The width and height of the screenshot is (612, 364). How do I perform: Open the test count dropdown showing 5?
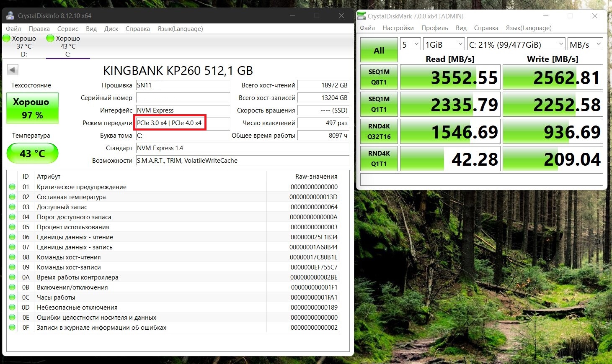411,44
